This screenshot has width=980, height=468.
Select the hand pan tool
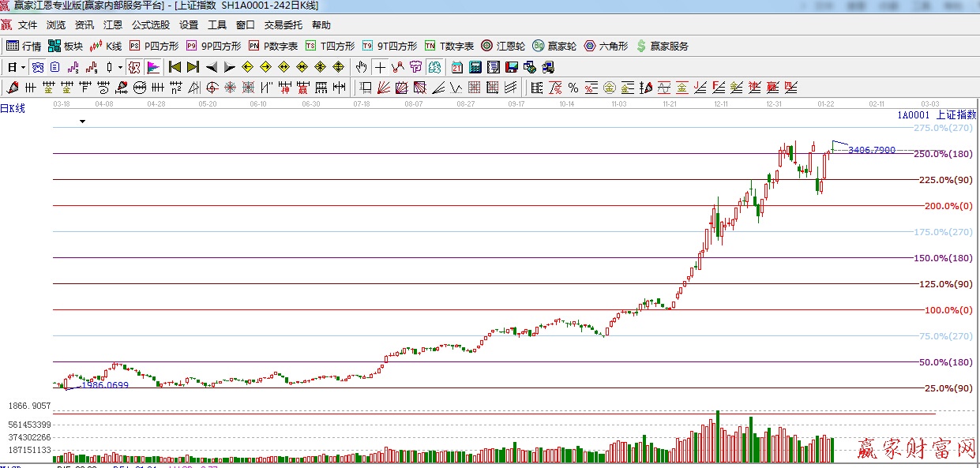(361, 67)
